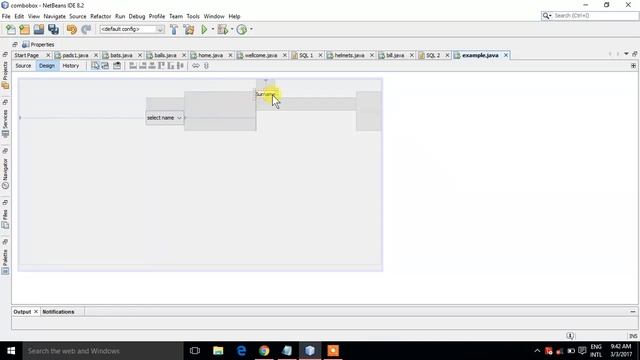
Task: Click the Debug Project toolbar icon
Action: point(222,29)
